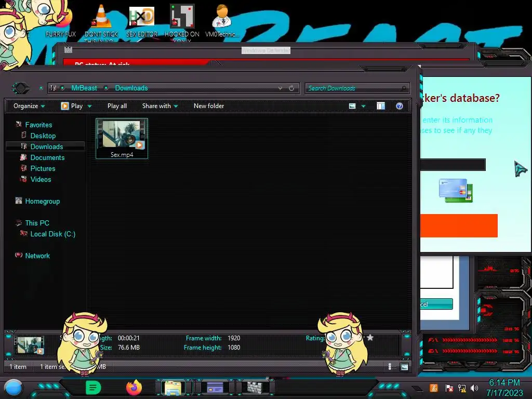Expand the Play dropdown arrow
The image size is (532, 399).
(89, 106)
